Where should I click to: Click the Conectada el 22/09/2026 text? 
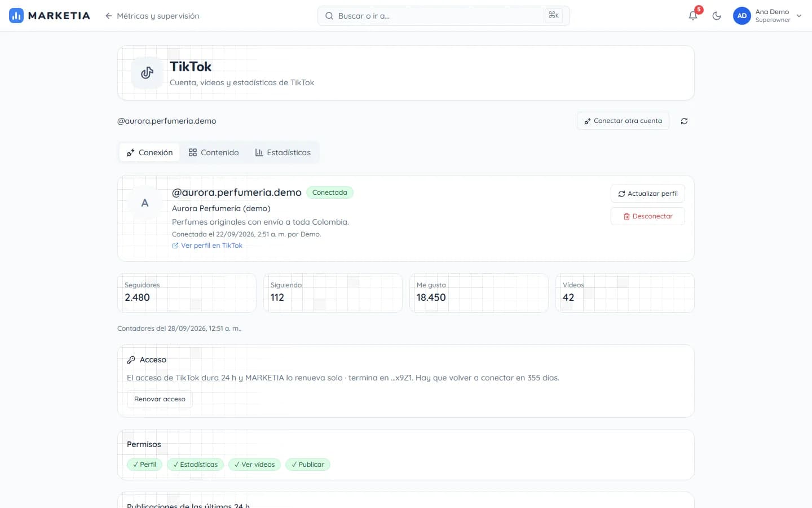point(246,234)
